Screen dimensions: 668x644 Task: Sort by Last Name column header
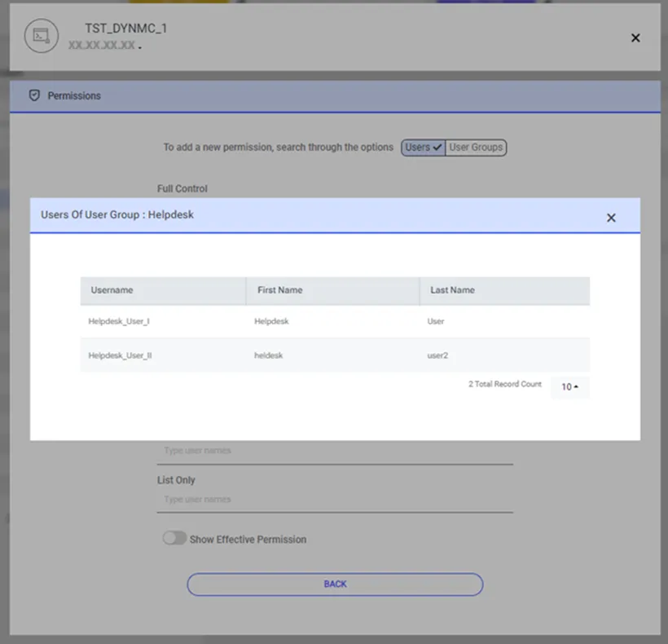pos(505,291)
